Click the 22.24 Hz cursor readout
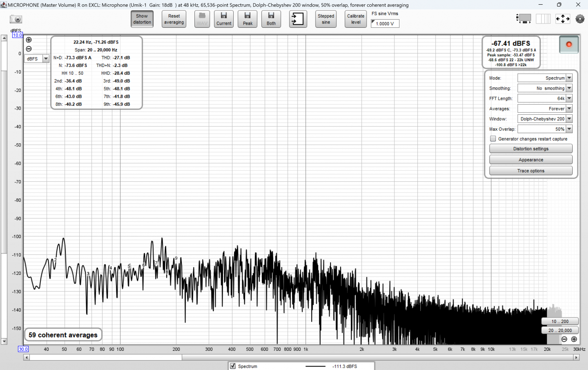The width and height of the screenshot is (588, 370). click(x=96, y=42)
